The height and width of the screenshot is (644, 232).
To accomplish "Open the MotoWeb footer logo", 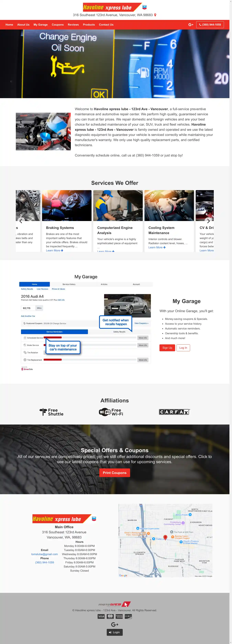I will tap(115, 604).
